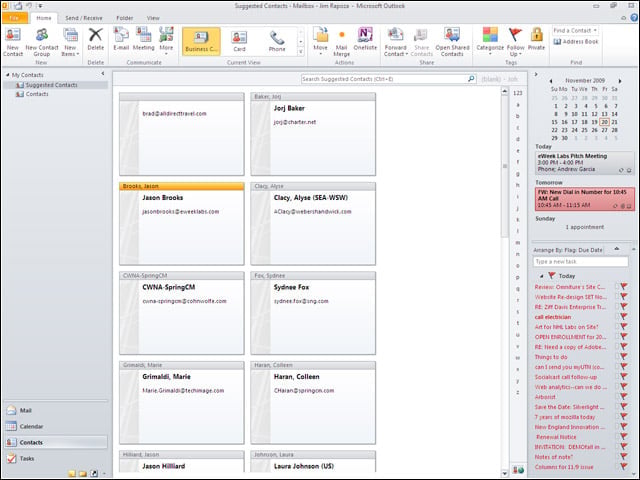Screen dimensions: 640x480
Task: Mark the contact as Private
Action: [536, 40]
